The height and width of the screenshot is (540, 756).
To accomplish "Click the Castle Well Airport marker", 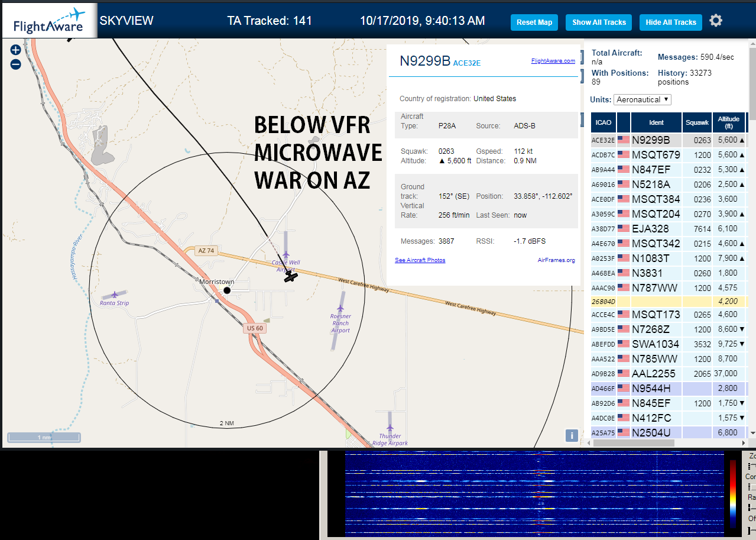I will point(285,255).
